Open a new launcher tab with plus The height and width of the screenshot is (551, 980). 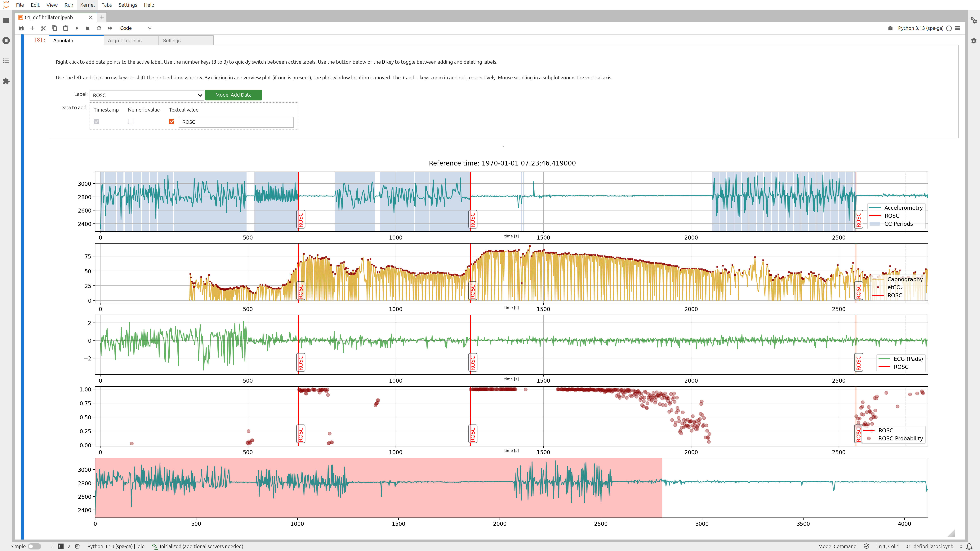click(x=102, y=17)
